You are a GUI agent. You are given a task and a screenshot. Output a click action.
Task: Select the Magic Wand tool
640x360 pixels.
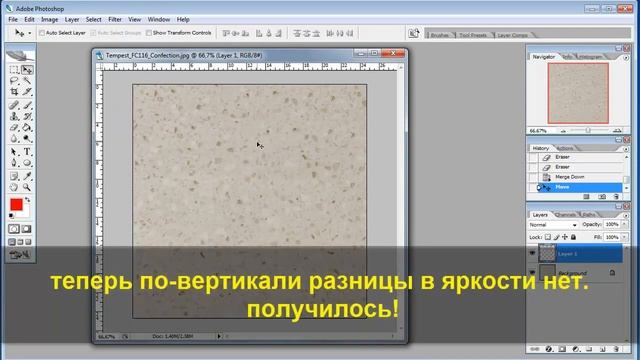coord(27,81)
